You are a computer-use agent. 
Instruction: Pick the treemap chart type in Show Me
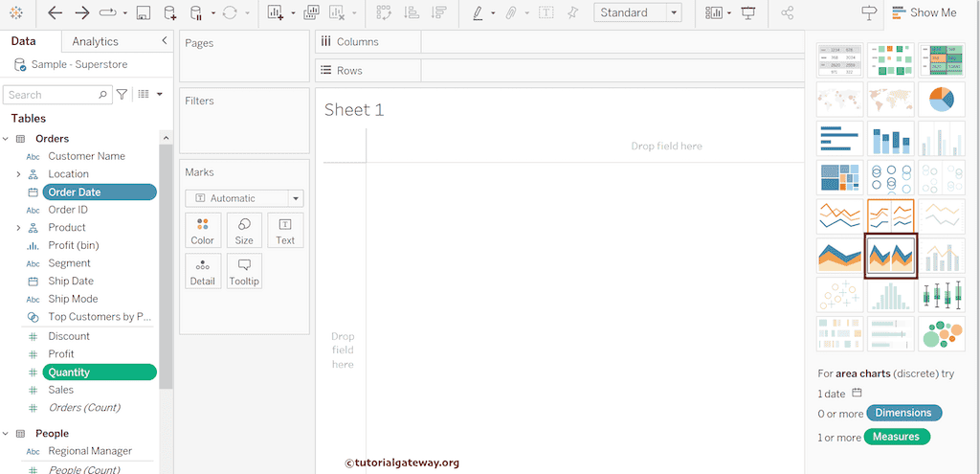point(839,177)
